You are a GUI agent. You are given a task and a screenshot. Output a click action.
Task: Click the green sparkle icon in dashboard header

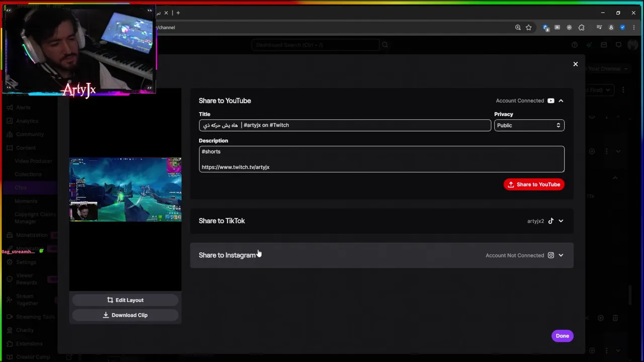point(589,45)
